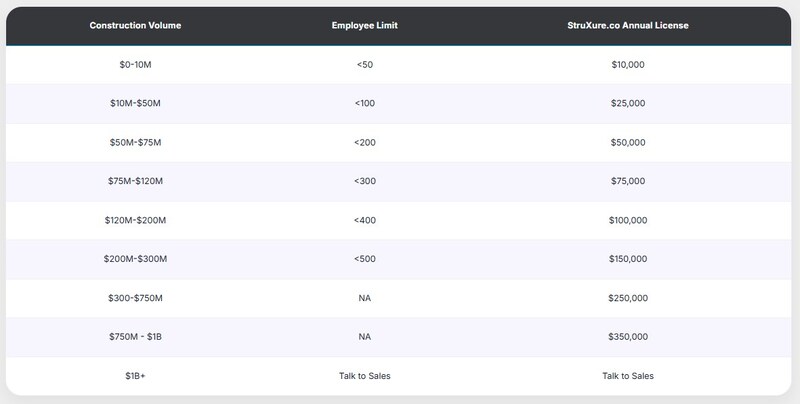Image resolution: width=800 pixels, height=404 pixels.
Task: Select the $0-10M construction volume cell
Action: [134, 65]
